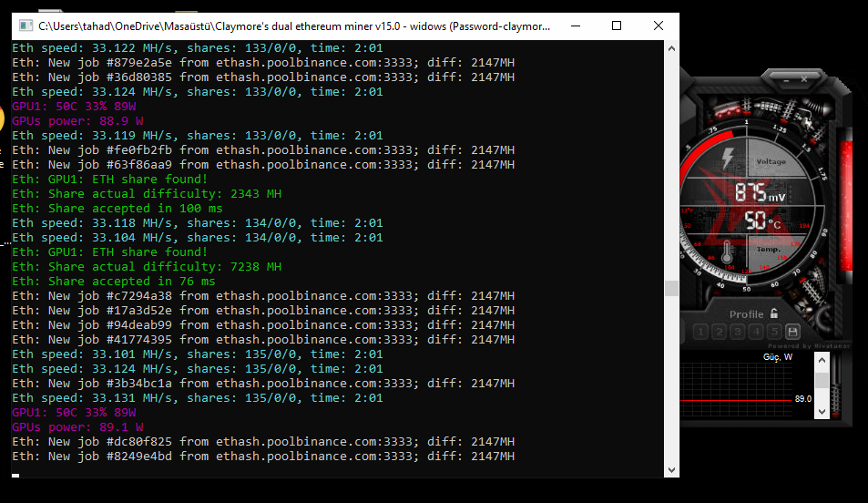Click the line with job #879e2a5e
Screen dimensions: 868x503
click(x=263, y=63)
